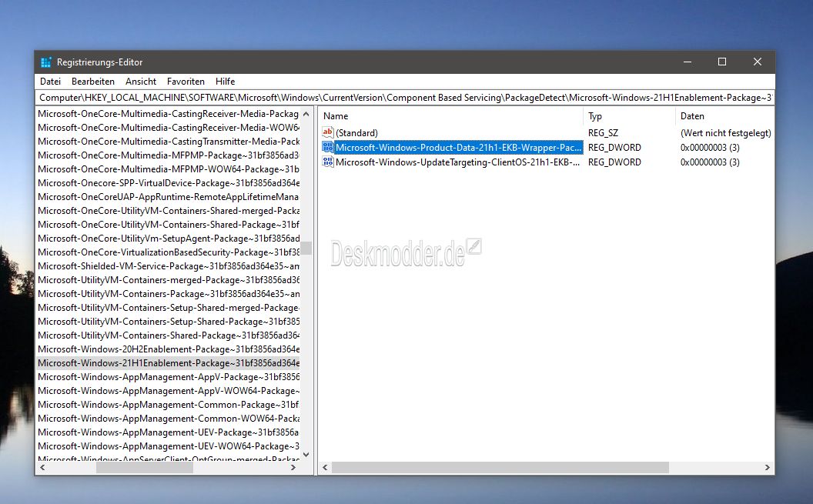Open the Bearbeiten menu
Screen dimensions: 813x504
[x=93, y=82]
